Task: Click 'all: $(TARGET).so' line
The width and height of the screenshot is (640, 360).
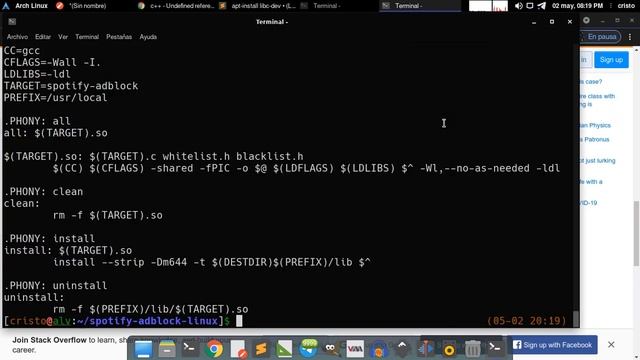Action: tap(56, 133)
